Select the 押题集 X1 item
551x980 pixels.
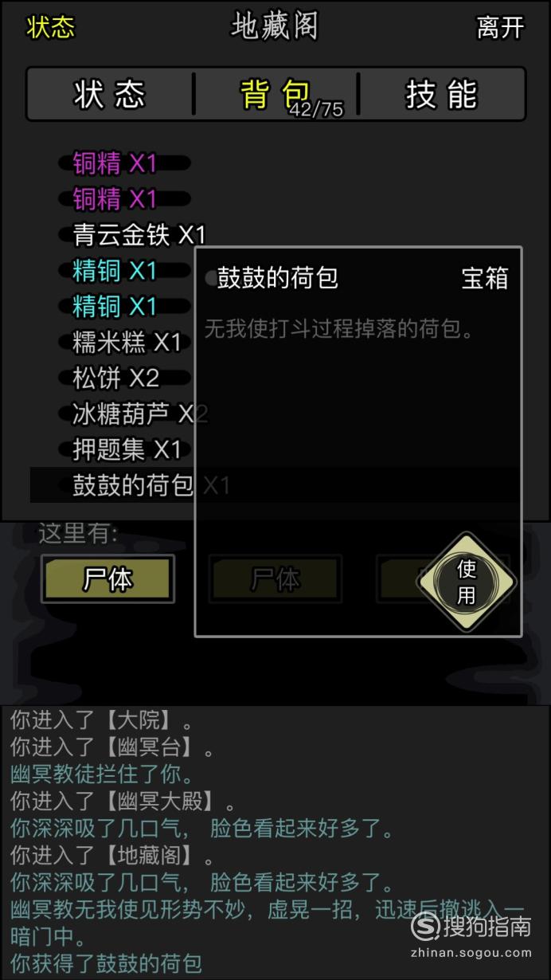coord(127,449)
